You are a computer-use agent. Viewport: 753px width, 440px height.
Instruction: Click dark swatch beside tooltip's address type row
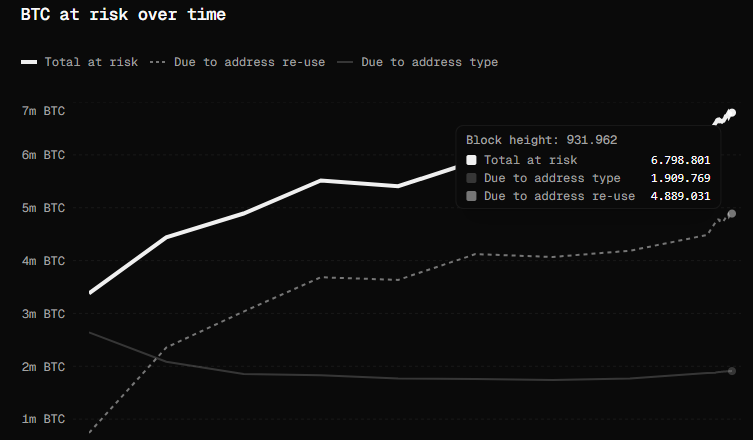(x=472, y=178)
